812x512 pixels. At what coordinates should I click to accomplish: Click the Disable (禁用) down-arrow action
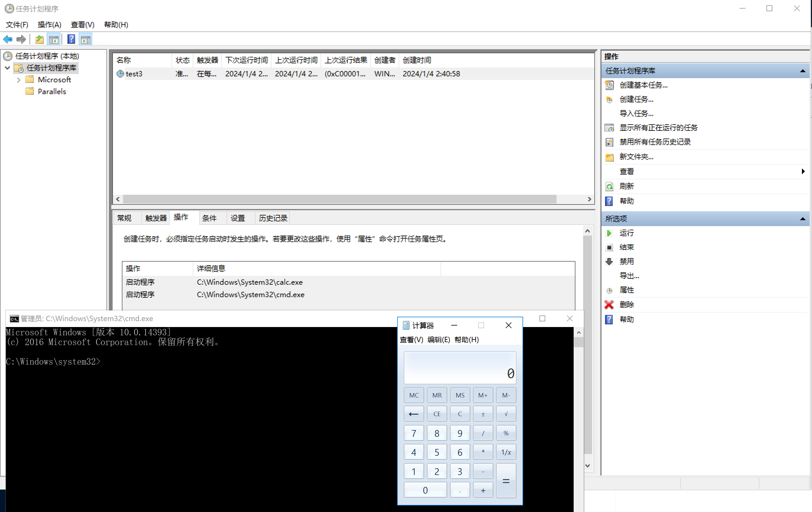(627, 261)
